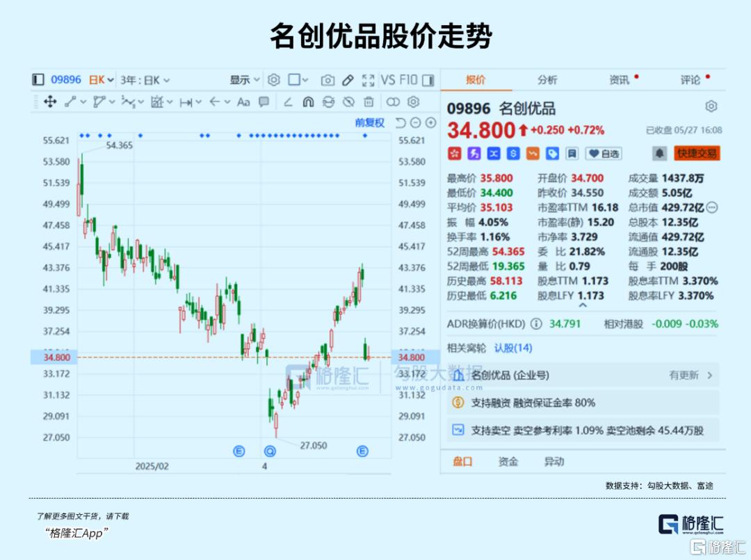Click the purple lightning badge icon
This screenshot has height=560, width=751.
474,153
